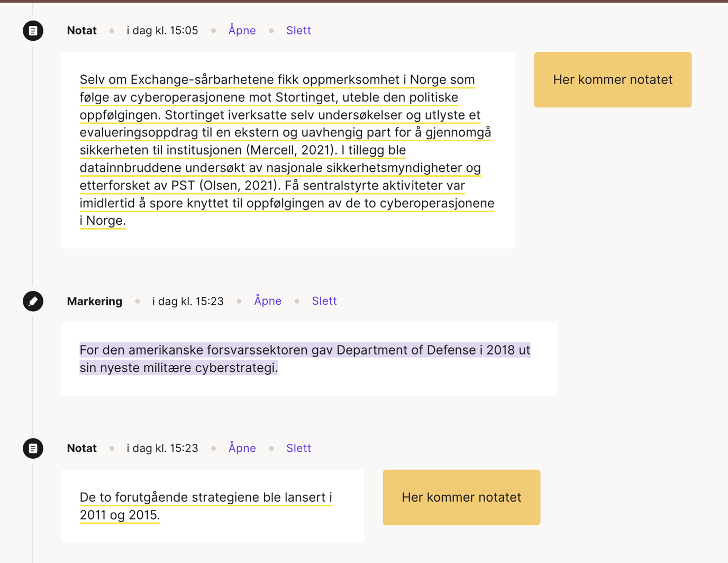
Task: Click the top 'Her kommer notatet' button
Action: tap(612, 79)
